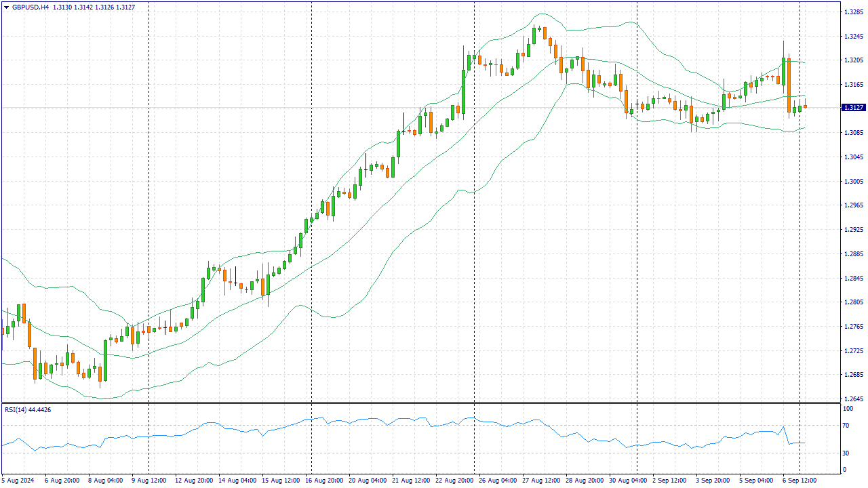This screenshot has width=868, height=488.
Task: Click the RSI scale value 0
Action: (x=845, y=469)
